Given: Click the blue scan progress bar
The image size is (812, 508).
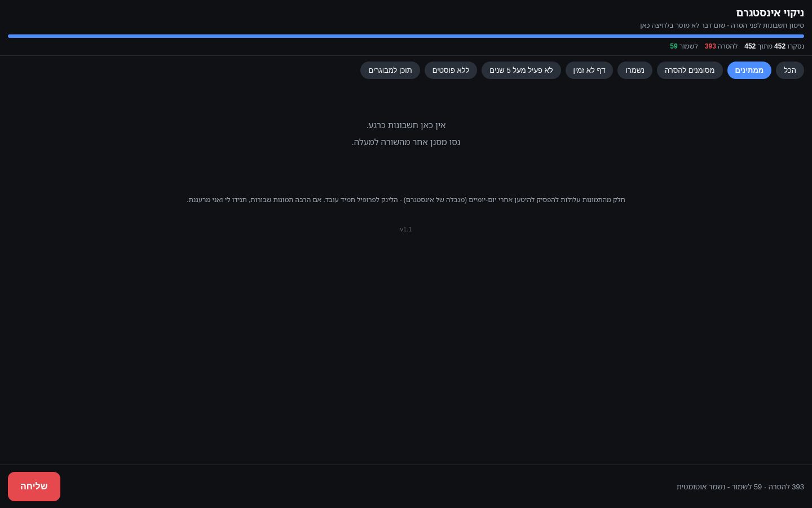Looking at the screenshot, I should [x=406, y=36].
